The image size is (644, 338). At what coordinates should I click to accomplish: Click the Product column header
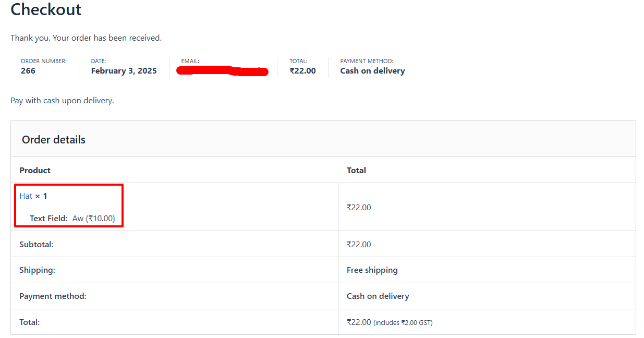35,170
